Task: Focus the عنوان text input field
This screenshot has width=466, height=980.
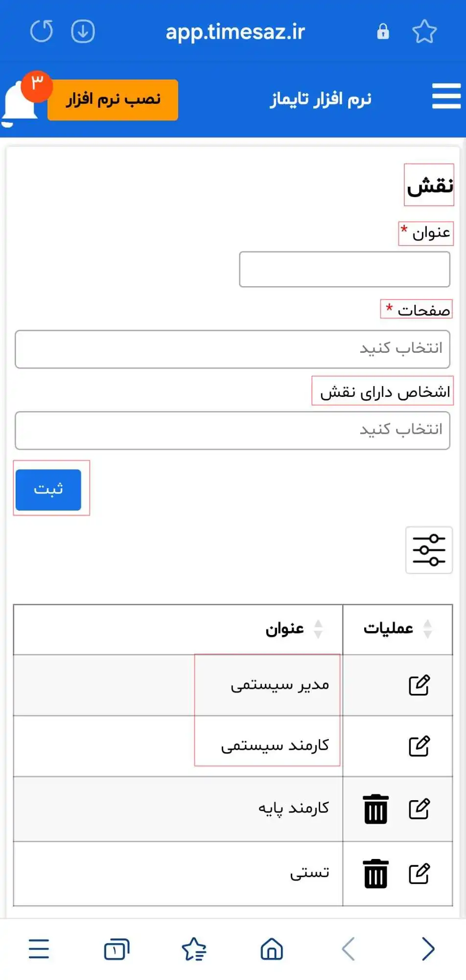Action: point(345,269)
